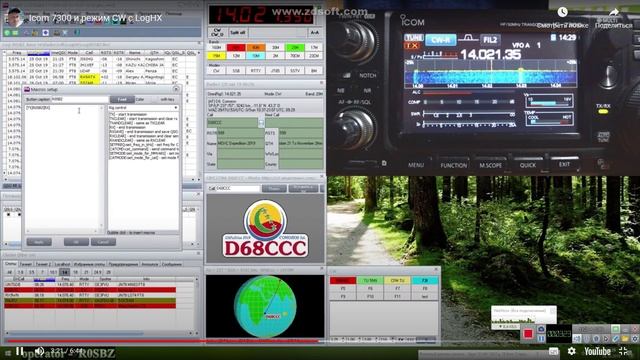The image size is (640, 360).
Task: Exit fullscreen using the player corner icon
Action: (x=623, y=351)
